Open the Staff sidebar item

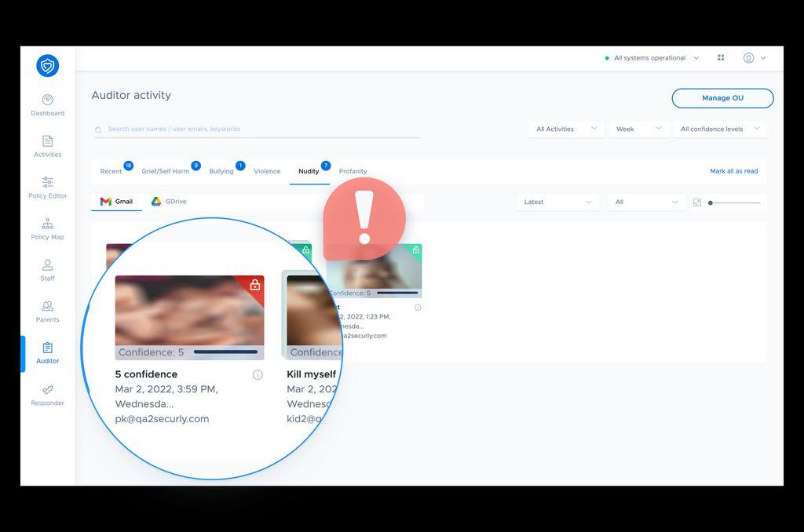48,270
